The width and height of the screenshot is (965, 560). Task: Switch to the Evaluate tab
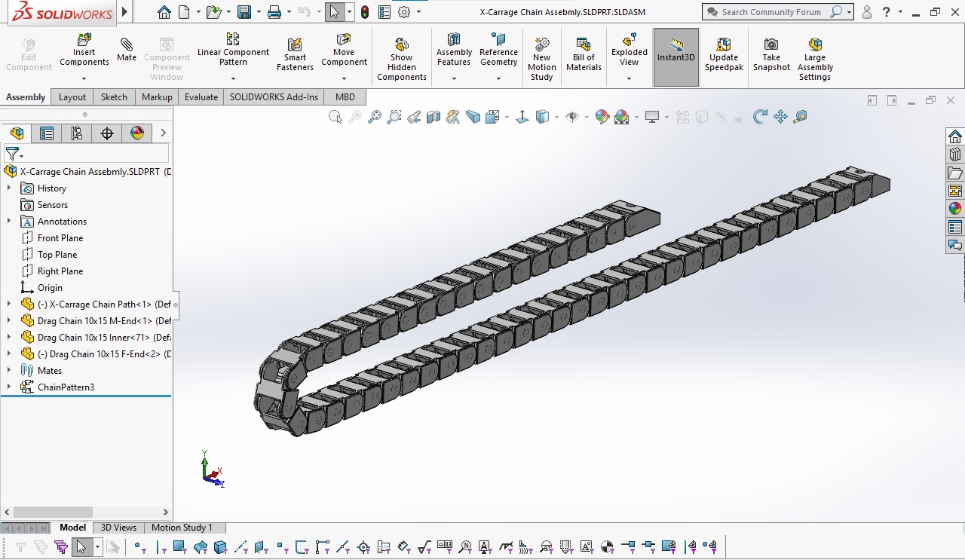pos(201,97)
